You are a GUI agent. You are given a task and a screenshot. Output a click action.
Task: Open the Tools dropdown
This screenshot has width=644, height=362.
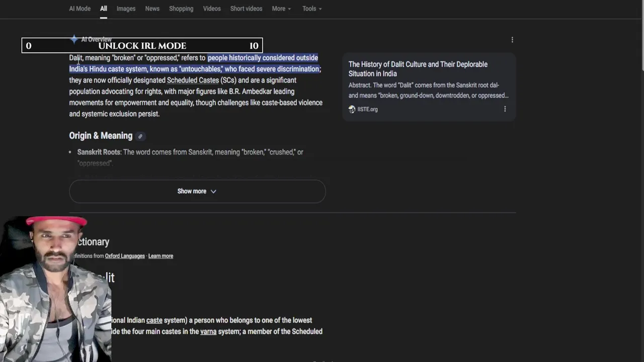[x=312, y=9]
